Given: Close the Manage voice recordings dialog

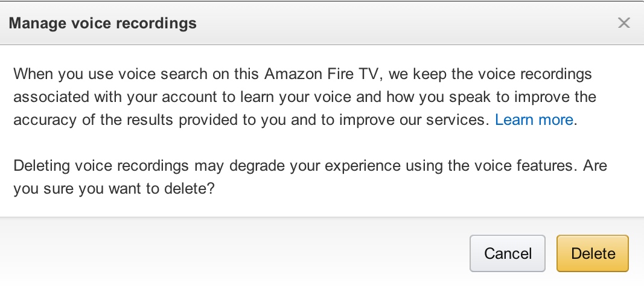Looking at the screenshot, I should pyautogui.click(x=624, y=24).
